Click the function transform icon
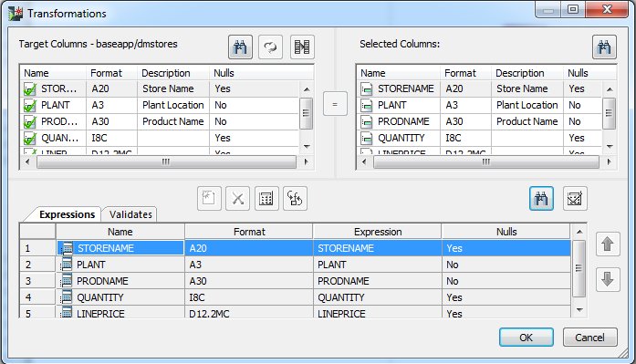 pos(295,199)
